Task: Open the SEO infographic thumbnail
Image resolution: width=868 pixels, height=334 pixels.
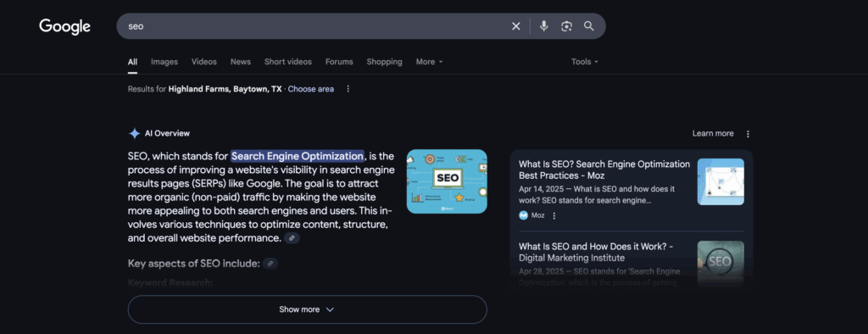Action: [x=447, y=181]
